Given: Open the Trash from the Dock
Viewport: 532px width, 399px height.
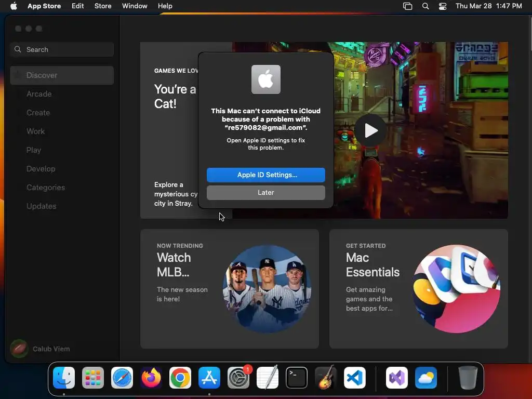Looking at the screenshot, I should (468, 378).
